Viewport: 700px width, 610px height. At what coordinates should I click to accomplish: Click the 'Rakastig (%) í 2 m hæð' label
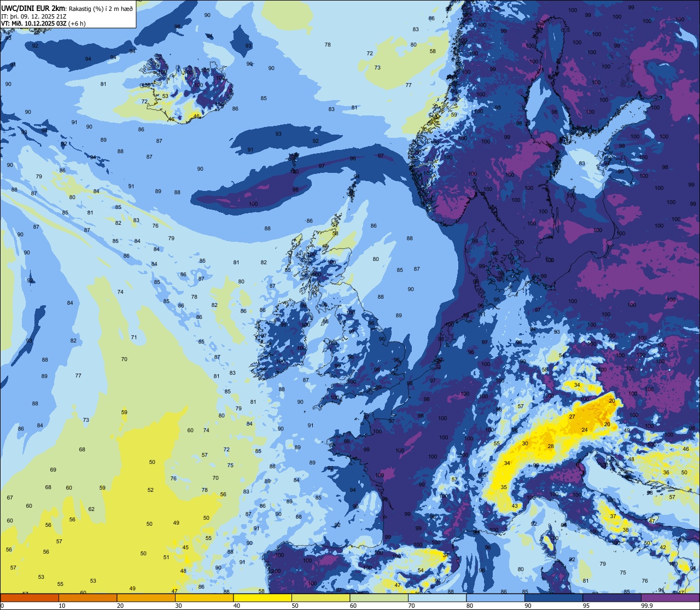(x=101, y=8)
